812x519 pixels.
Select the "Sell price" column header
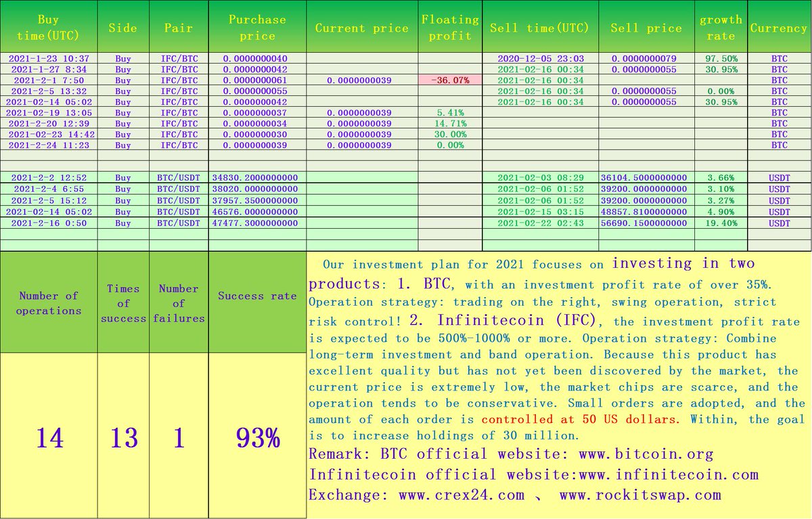pyautogui.click(x=646, y=27)
